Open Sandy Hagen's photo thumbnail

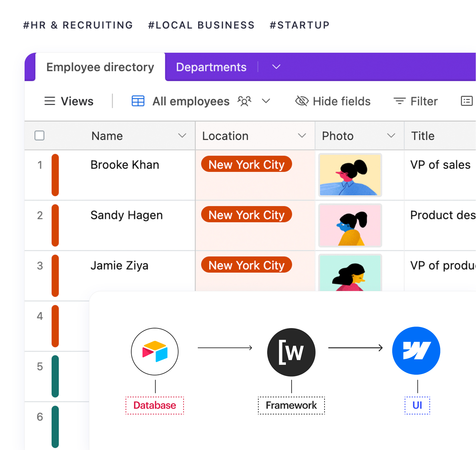[x=350, y=226]
